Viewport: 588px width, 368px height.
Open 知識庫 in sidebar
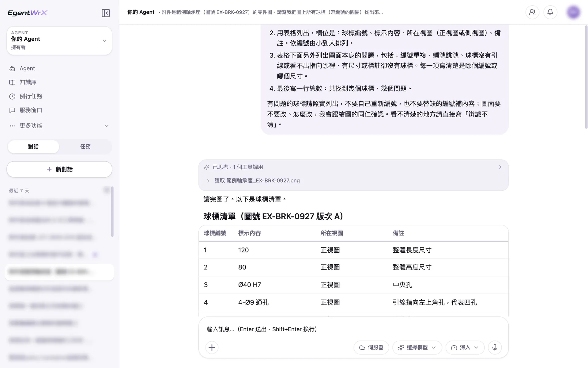(x=23, y=82)
